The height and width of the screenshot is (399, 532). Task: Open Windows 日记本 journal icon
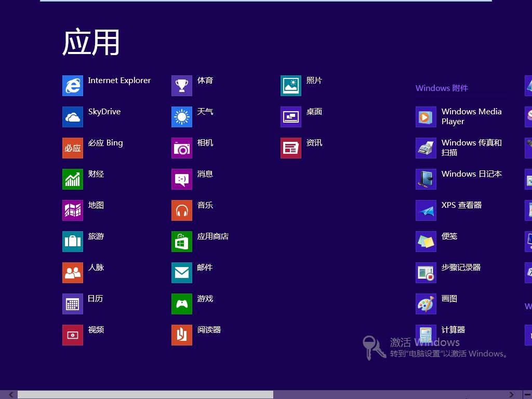pyautogui.click(x=426, y=179)
